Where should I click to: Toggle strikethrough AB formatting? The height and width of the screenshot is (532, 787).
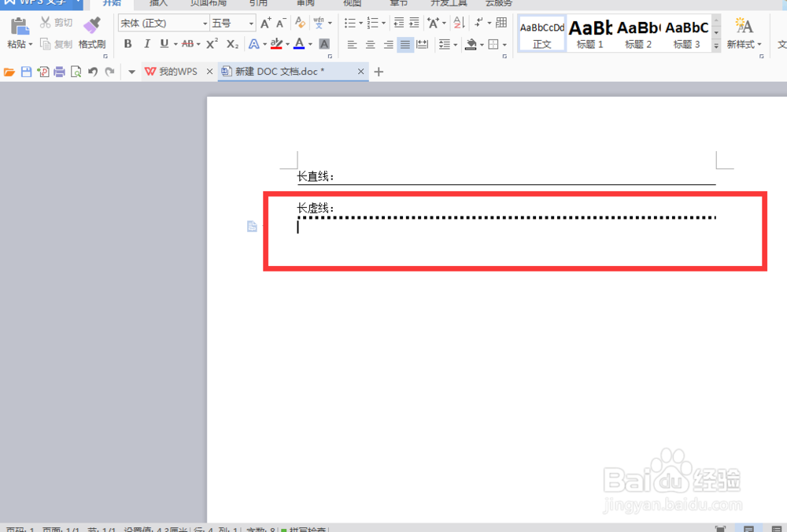(x=188, y=44)
